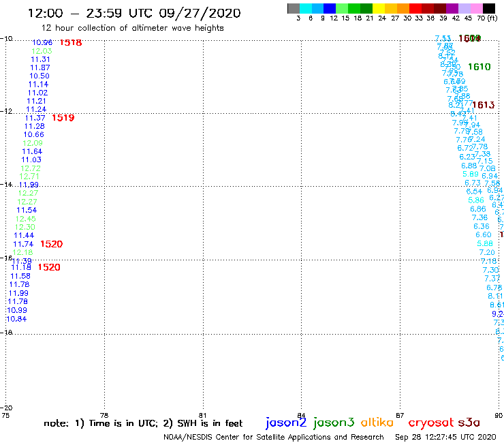Image resolution: width=504 pixels, height=443 pixels.
Task: Click cyan wave height 5.88
Action: (485, 243)
